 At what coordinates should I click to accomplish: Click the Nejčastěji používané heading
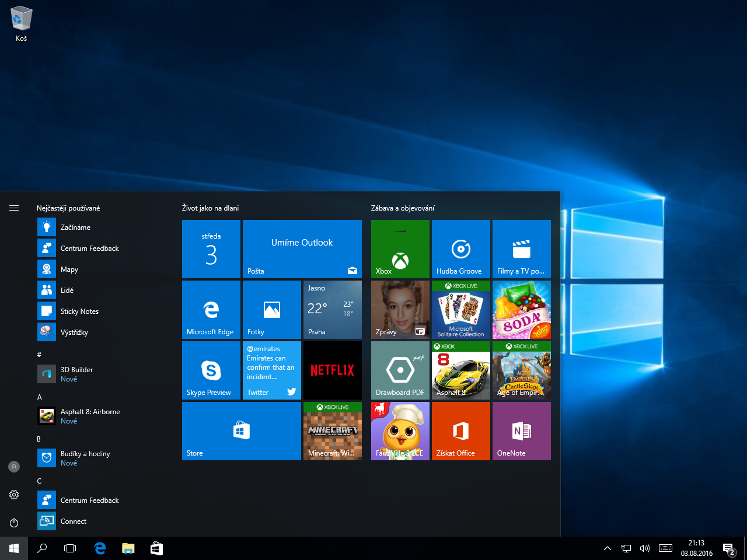pos(68,208)
